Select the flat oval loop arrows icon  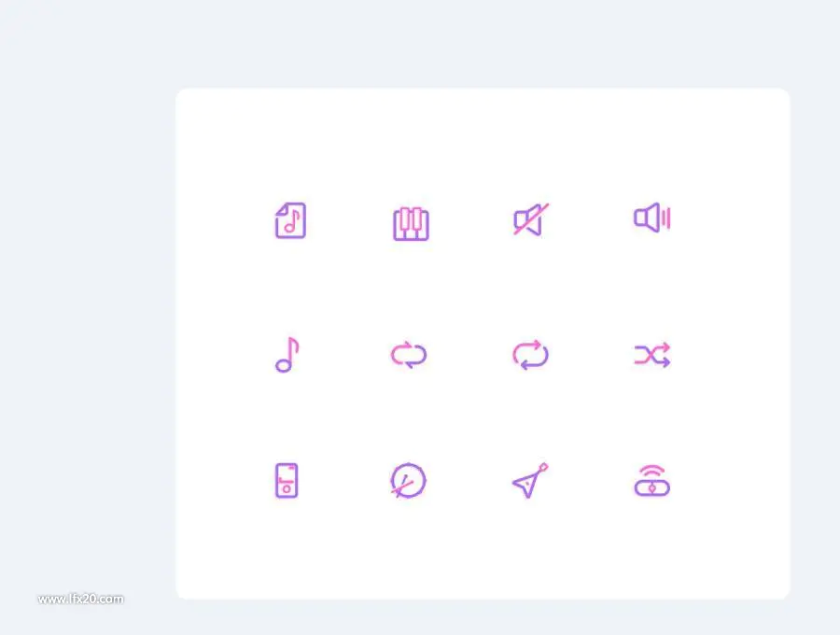pos(409,355)
